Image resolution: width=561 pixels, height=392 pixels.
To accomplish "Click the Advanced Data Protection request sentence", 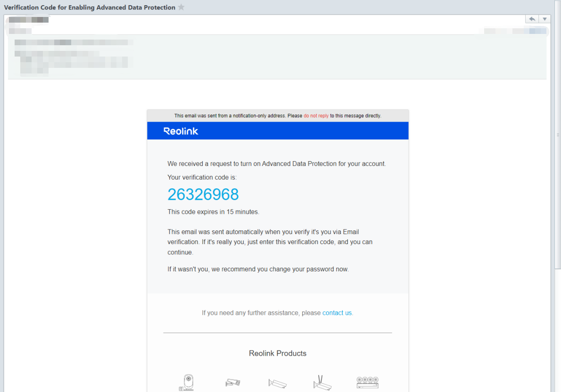I will point(277,164).
